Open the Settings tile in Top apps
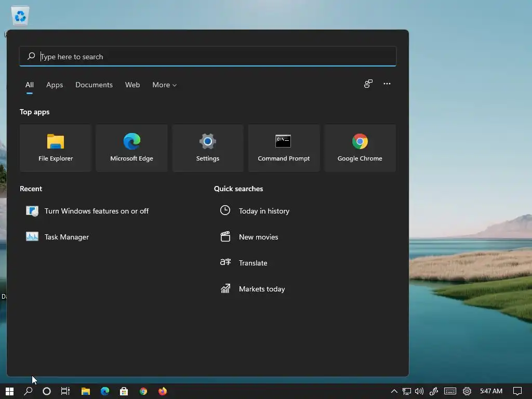This screenshot has height=399, width=532. point(208,148)
